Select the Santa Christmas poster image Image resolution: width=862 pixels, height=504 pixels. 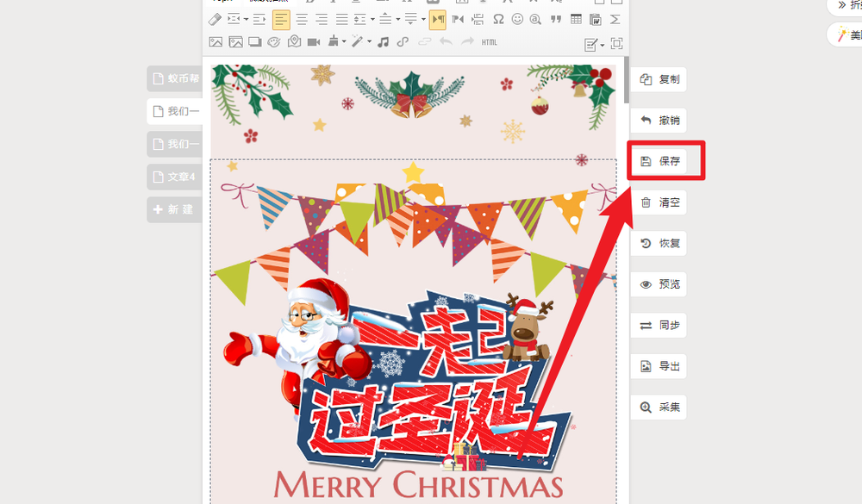(x=414, y=332)
